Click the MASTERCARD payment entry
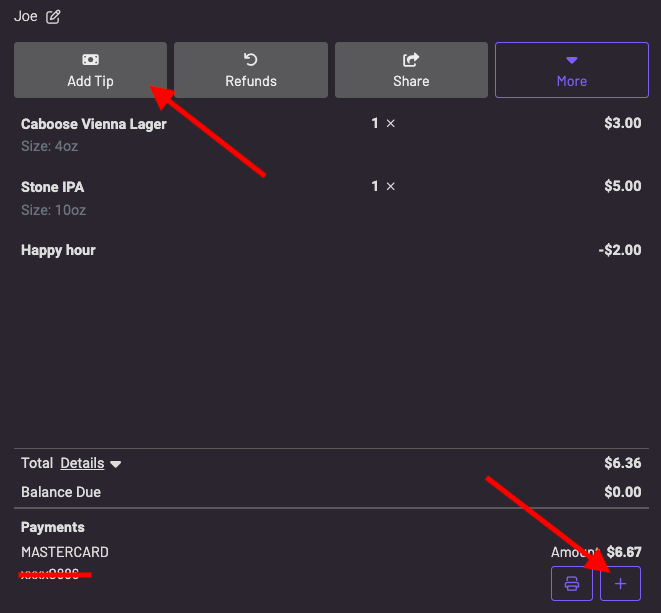 pos(65,552)
